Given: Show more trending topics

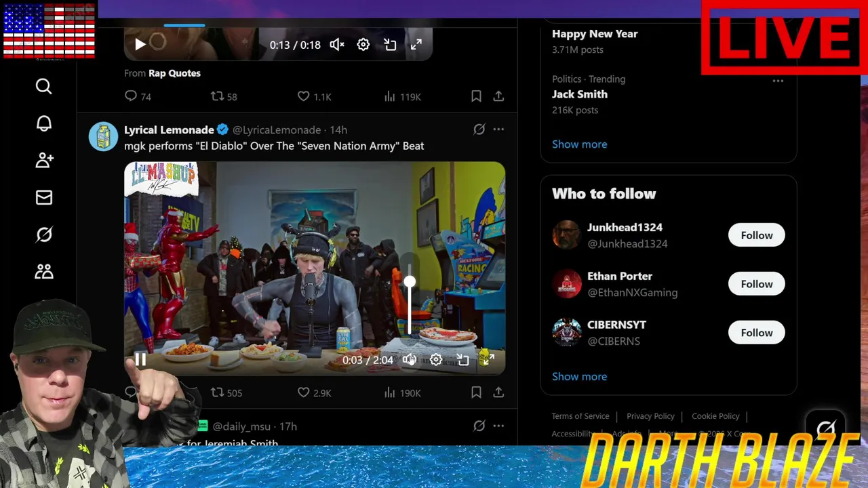Looking at the screenshot, I should (x=579, y=144).
